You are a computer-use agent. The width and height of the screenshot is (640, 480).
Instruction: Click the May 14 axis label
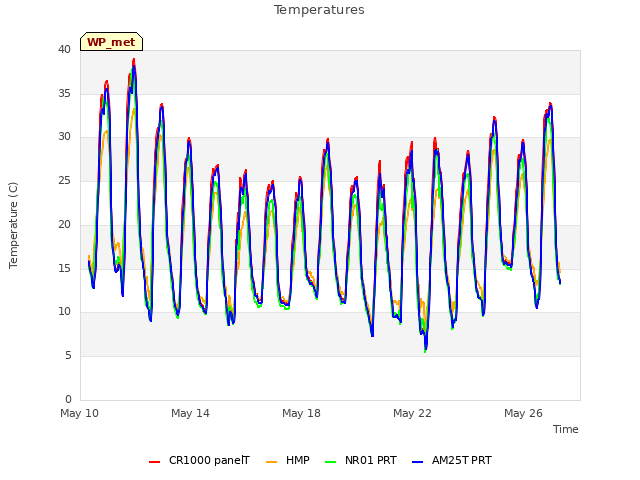(x=191, y=413)
